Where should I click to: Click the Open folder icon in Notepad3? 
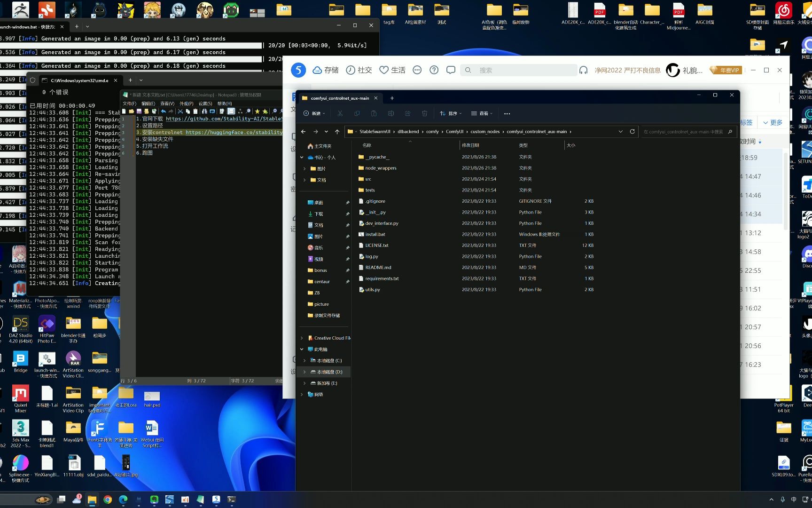131,111
